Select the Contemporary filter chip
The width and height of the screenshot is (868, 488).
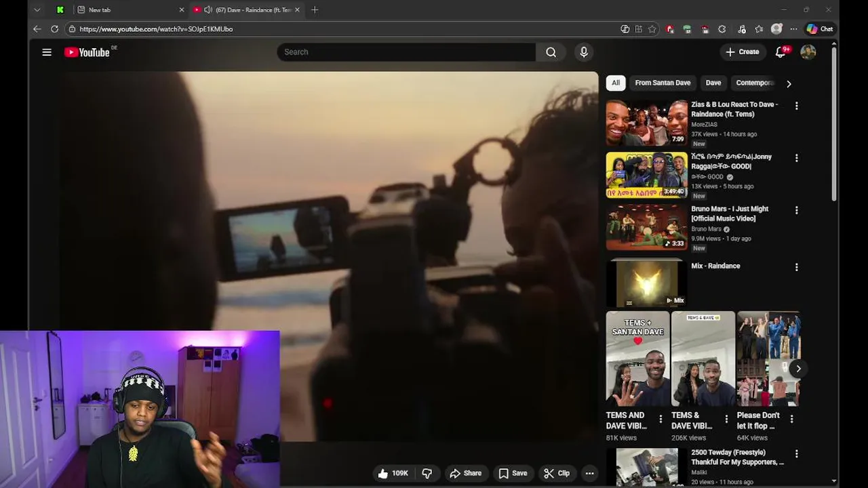point(753,83)
